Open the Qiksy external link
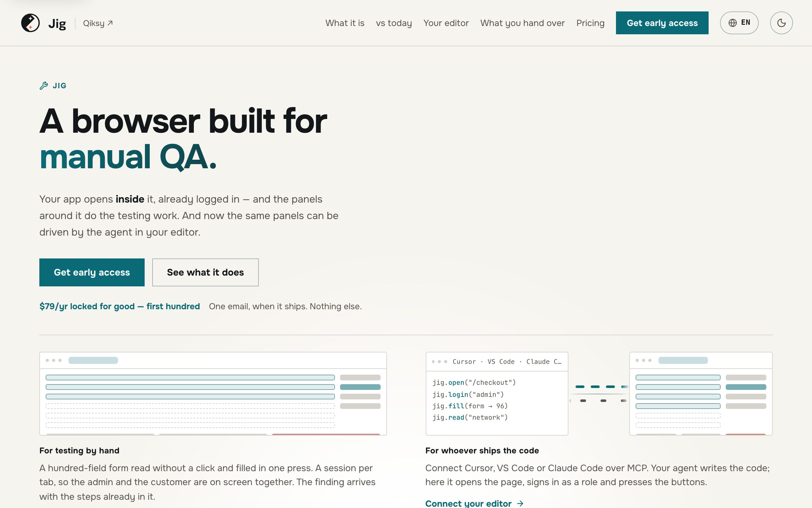The image size is (812, 508). pyautogui.click(x=98, y=23)
